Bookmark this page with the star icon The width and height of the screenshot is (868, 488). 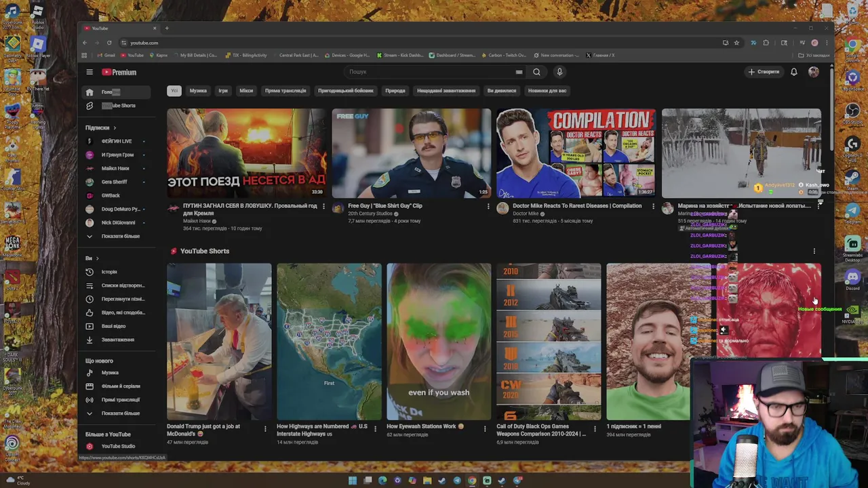736,43
